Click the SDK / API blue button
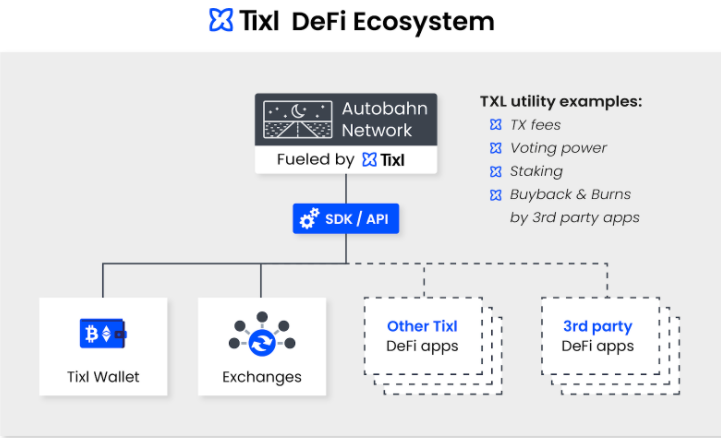721x438 pixels. click(346, 219)
